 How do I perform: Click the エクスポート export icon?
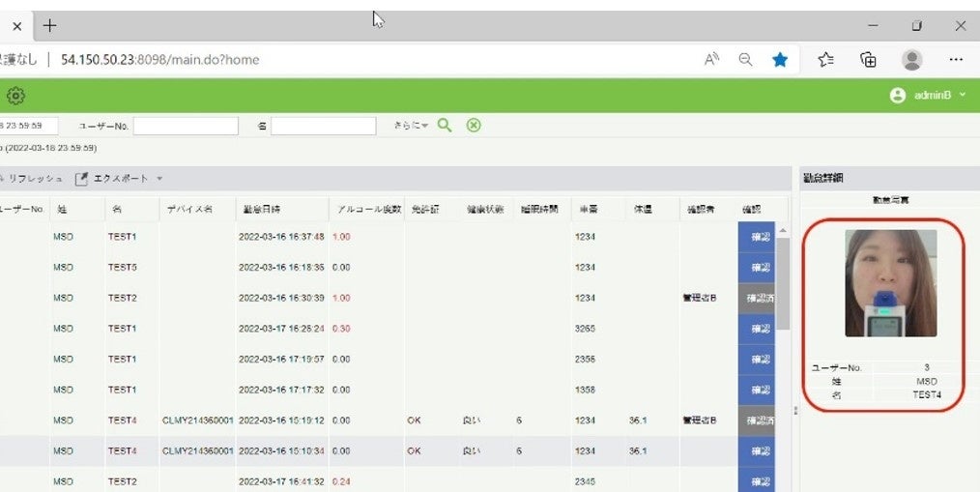click(81, 179)
